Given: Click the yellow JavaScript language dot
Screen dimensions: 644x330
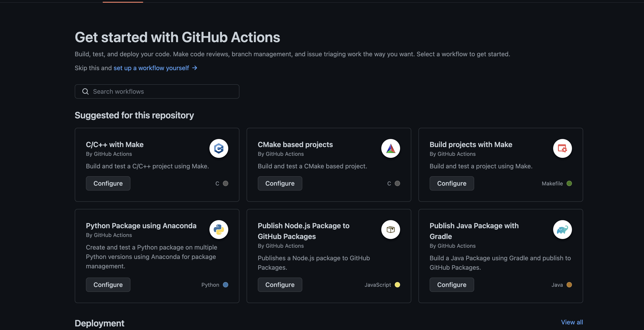Looking at the screenshot, I should click(397, 285).
